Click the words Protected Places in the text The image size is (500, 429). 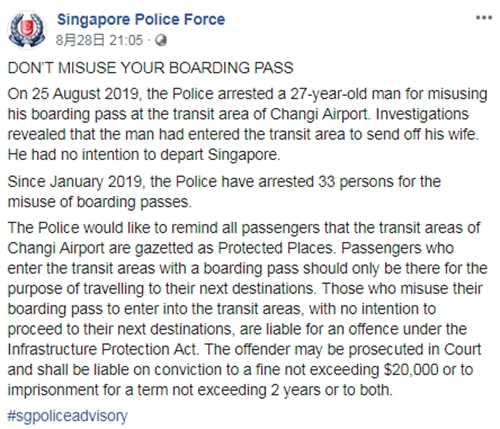pyautogui.click(x=275, y=248)
